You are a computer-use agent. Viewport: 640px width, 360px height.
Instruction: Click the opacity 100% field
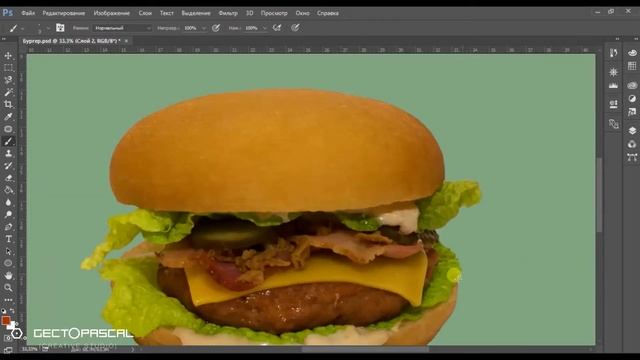(x=191, y=28)
